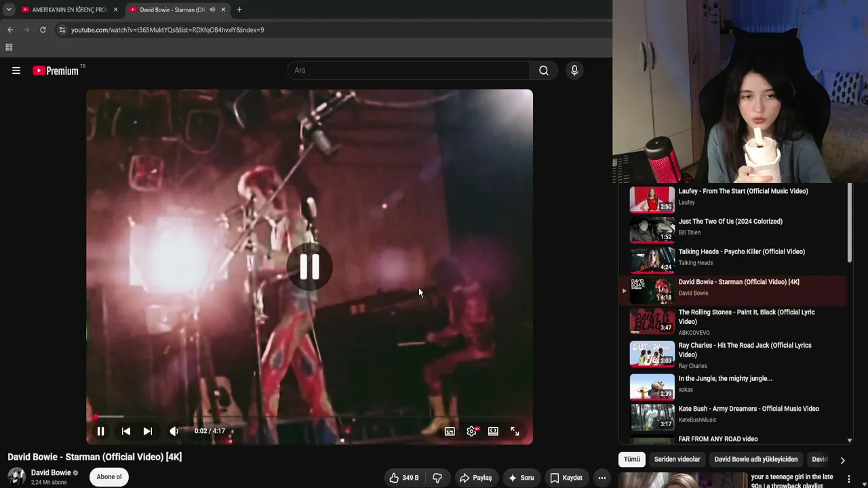Open Laufey - From The Start title

(x=743, y=191)
